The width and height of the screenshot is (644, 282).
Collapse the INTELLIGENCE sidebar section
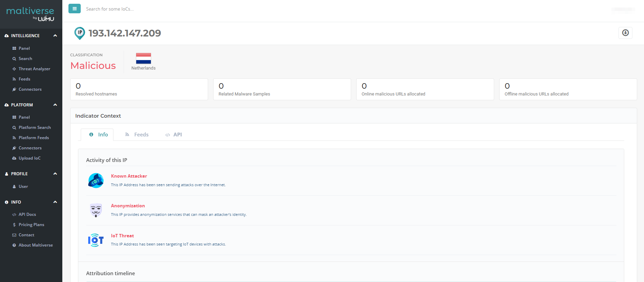coord(55,35)
